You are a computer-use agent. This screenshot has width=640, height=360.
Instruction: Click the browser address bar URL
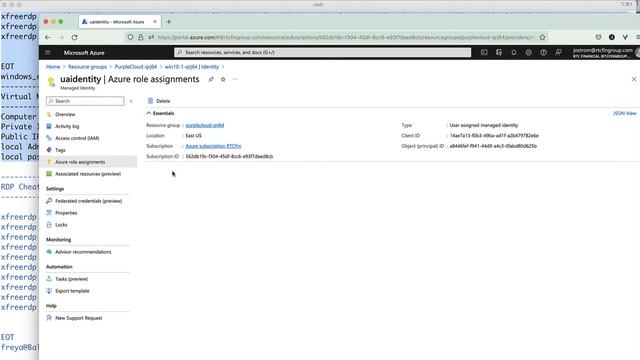pyautogui.click(x=345, y=37)
